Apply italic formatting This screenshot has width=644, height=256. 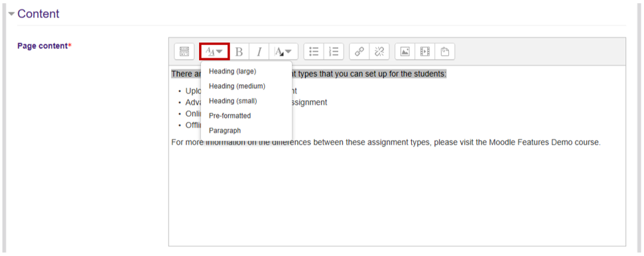(x=259, y=52)
